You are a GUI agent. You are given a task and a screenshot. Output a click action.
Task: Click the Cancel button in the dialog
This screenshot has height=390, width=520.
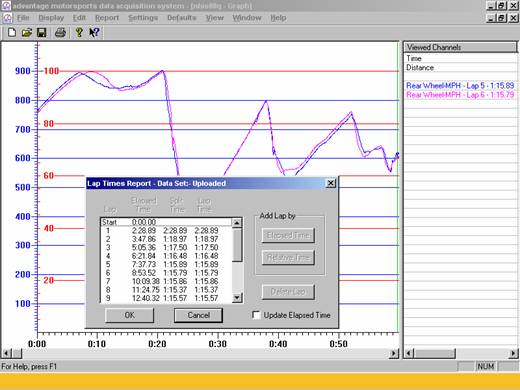(x=198, y=315)
